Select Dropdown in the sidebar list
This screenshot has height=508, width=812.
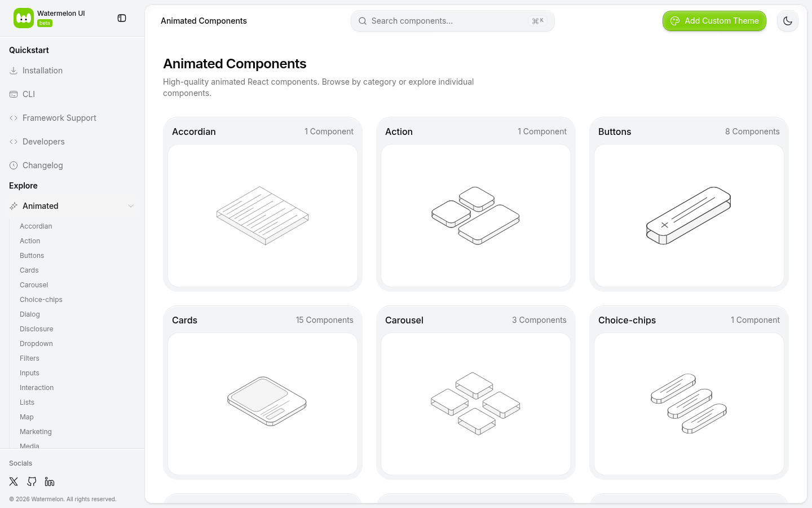click(36, 344)
